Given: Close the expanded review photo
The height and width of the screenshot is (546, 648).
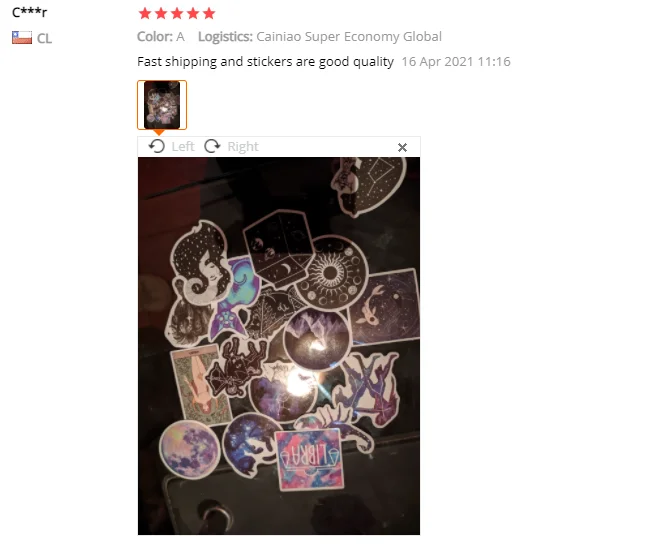Looking at the screenshot, I should 402,147.
